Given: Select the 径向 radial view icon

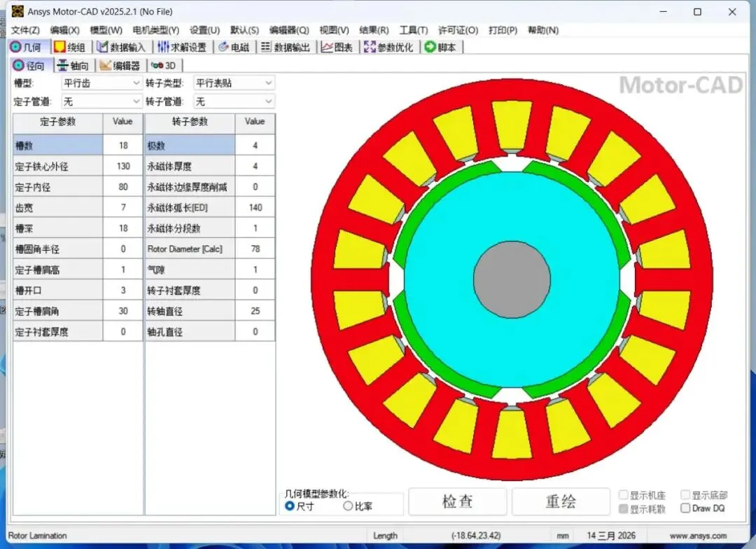Looking at the screenshot, I should coord(18,65).
